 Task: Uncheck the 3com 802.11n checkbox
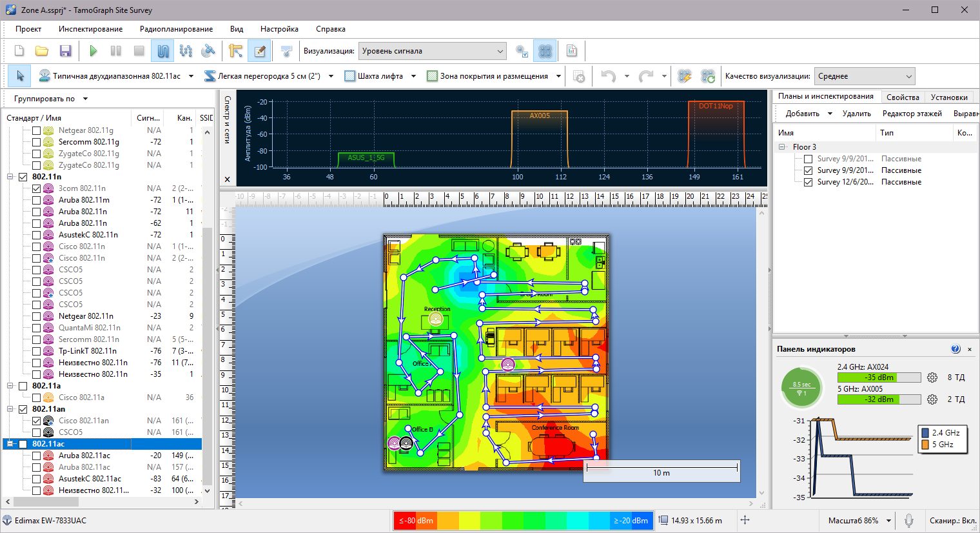[37, 188]
